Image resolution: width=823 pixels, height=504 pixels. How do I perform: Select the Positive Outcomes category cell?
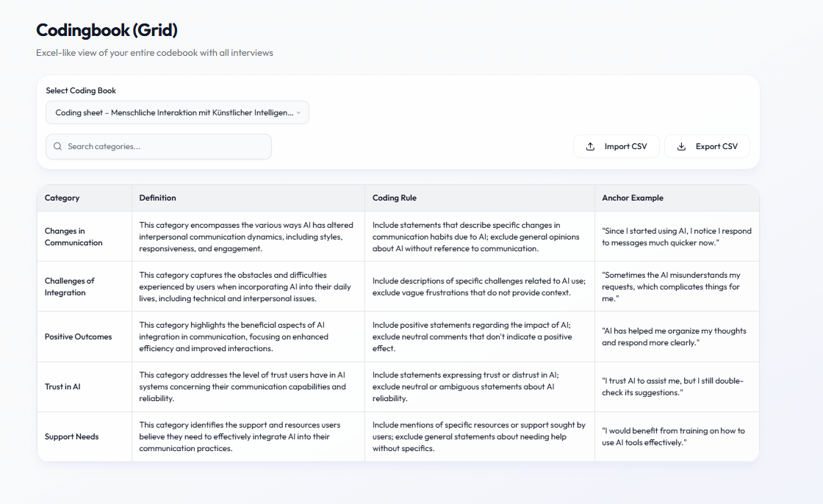click(78, 336)
